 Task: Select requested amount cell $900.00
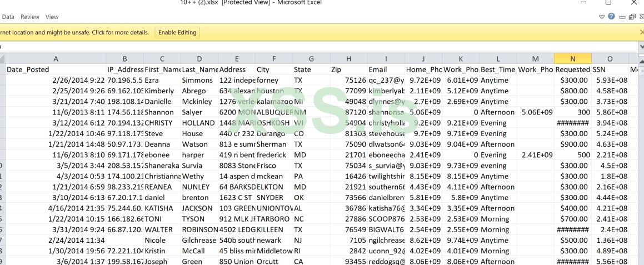573,144
